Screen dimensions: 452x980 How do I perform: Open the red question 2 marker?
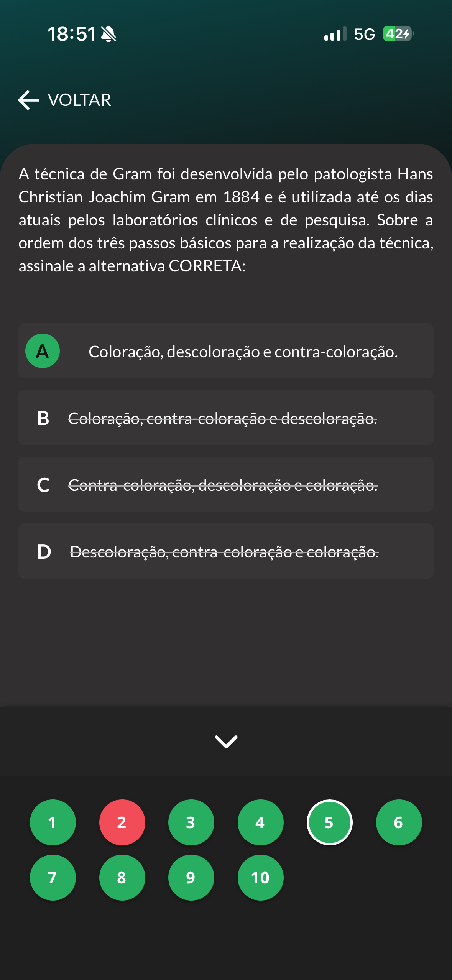point(122,822)
